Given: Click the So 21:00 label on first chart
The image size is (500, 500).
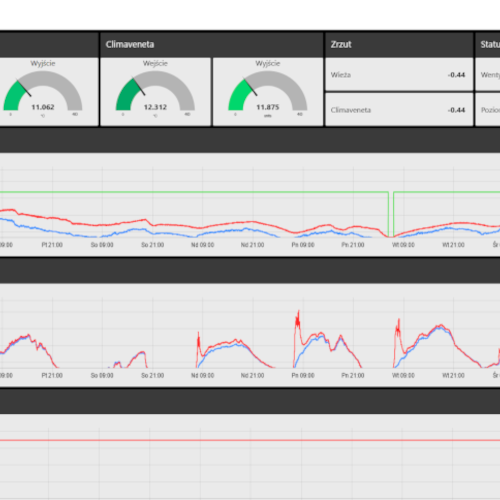Looking at the screenshot, I should tap(152, 245).
